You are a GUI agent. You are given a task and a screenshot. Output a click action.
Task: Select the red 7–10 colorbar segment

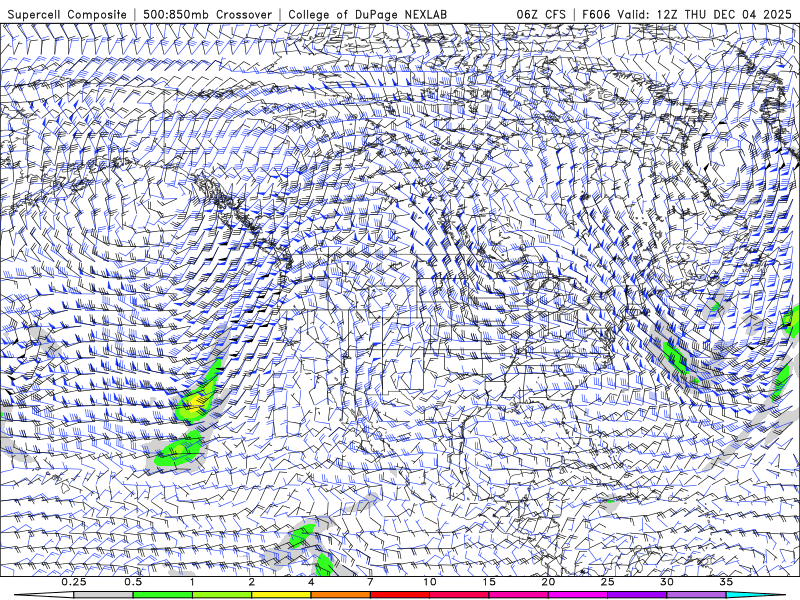coord(400,595)
